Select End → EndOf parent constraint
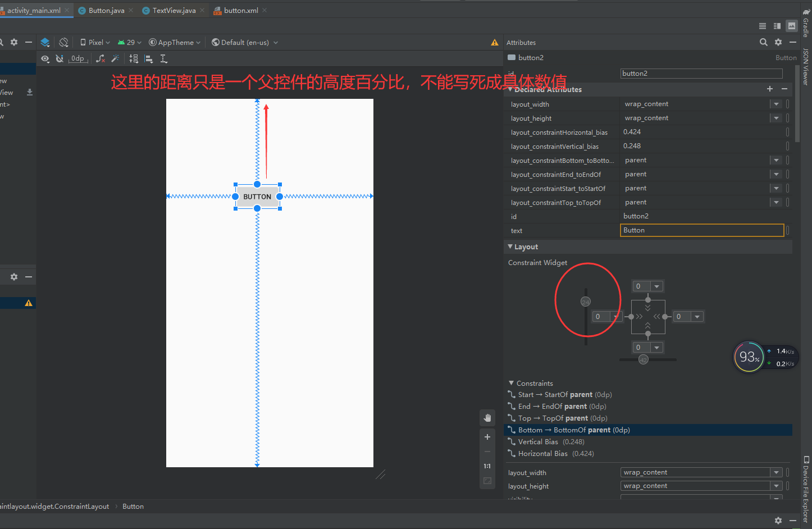The image size is (812, 529). click(649, 407)
